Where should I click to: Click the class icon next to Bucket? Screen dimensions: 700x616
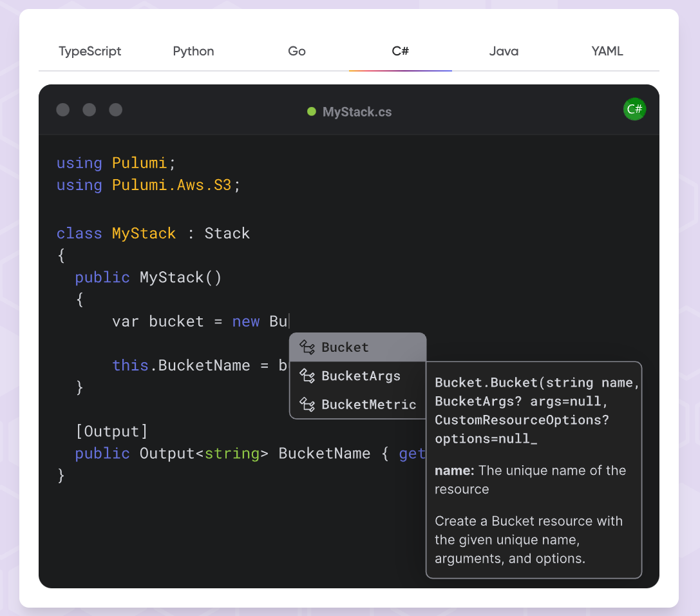[x=307, y=347]
